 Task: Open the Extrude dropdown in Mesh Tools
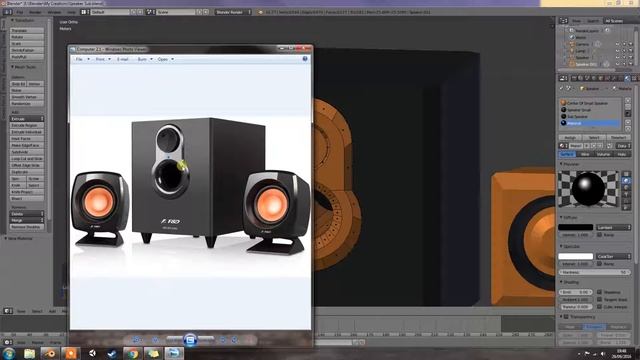[x=27, y=119]
